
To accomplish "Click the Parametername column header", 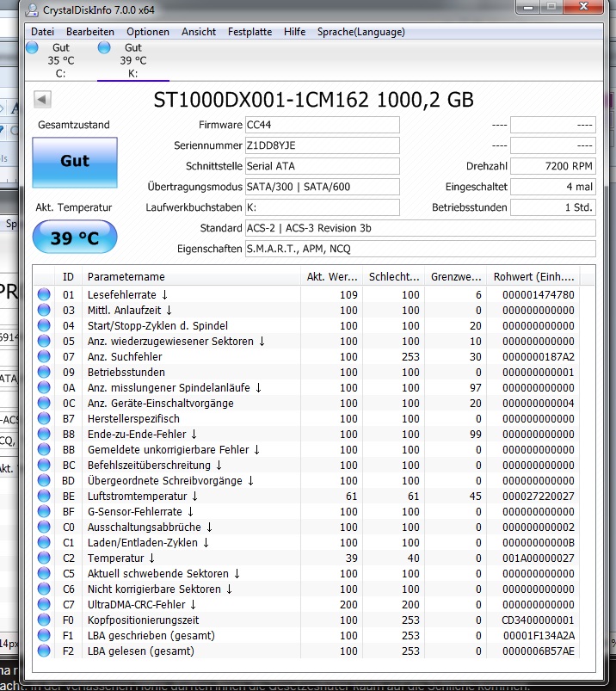I will (x=191, y=277).
